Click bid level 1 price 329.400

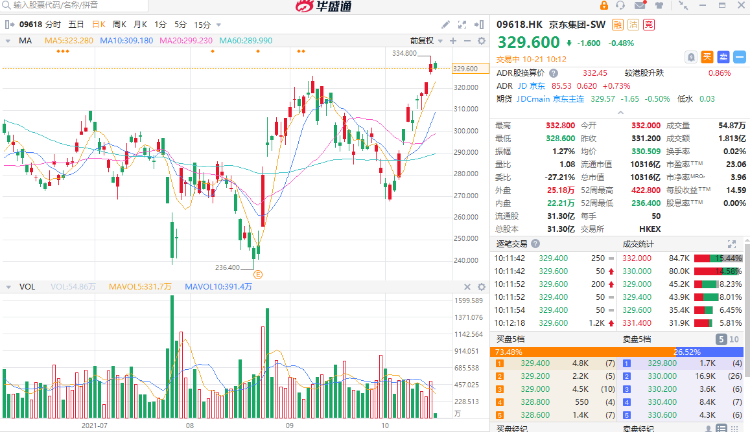pos(535,364)
